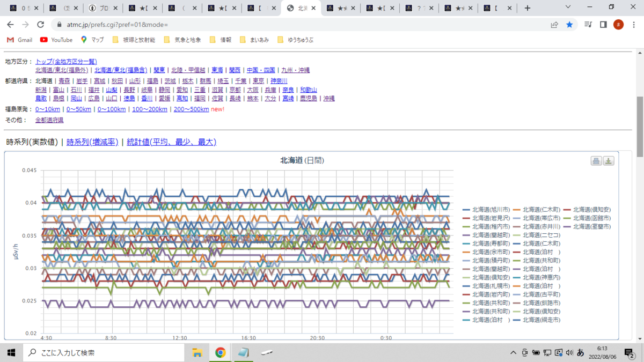
Task: Select 沖縄 prefecture link
Action: [x=329, y=99]
